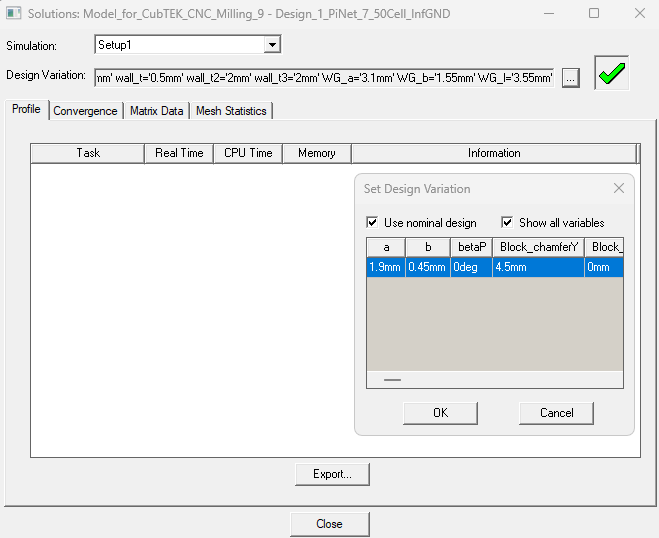Viewport: 659px width, 538px height.
Task: Select the 4.5mm cell
Action: click(x=538, y=267)
